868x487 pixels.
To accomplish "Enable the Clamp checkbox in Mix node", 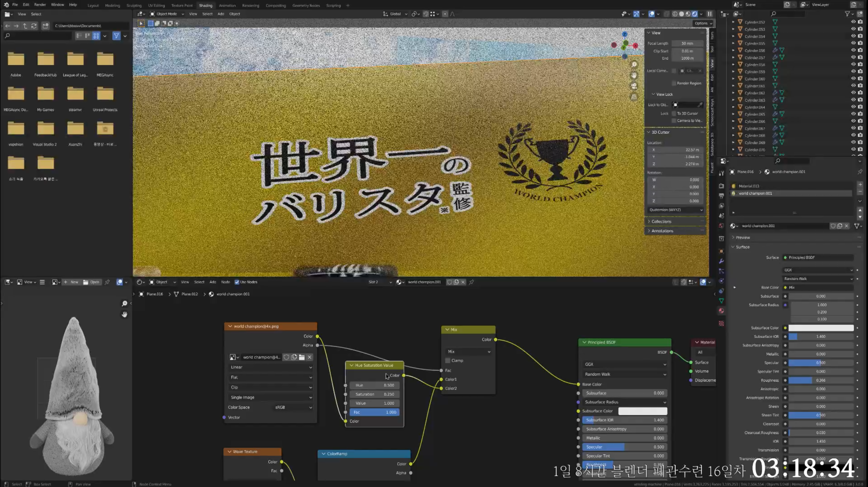I will pos(448,361).
